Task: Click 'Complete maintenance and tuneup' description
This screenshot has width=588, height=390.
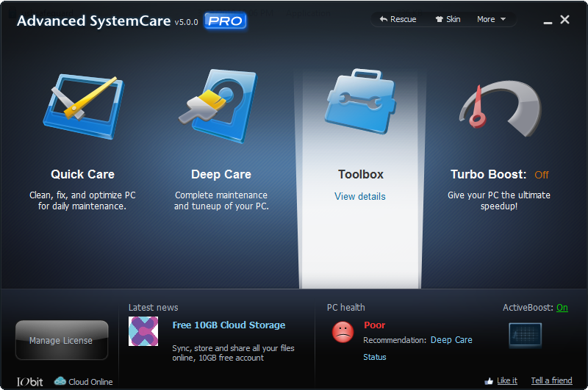Action: (x=221, y=201)
